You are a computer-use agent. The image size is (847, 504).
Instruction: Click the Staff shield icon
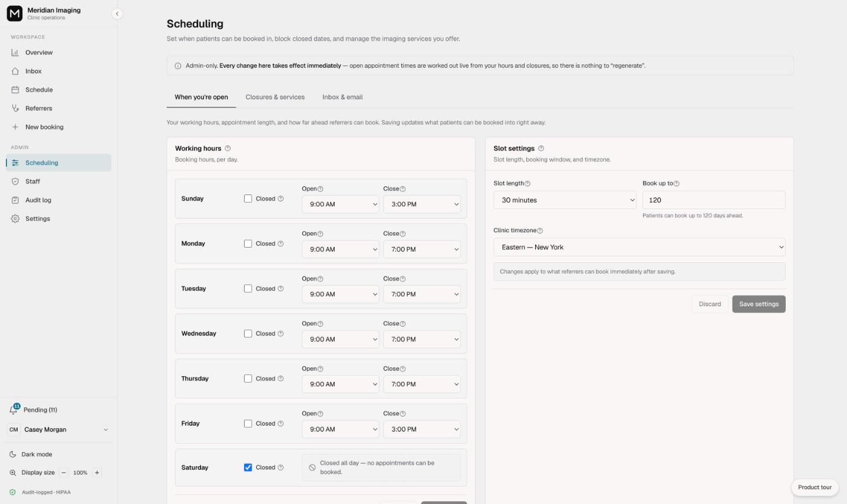point(15,182)
